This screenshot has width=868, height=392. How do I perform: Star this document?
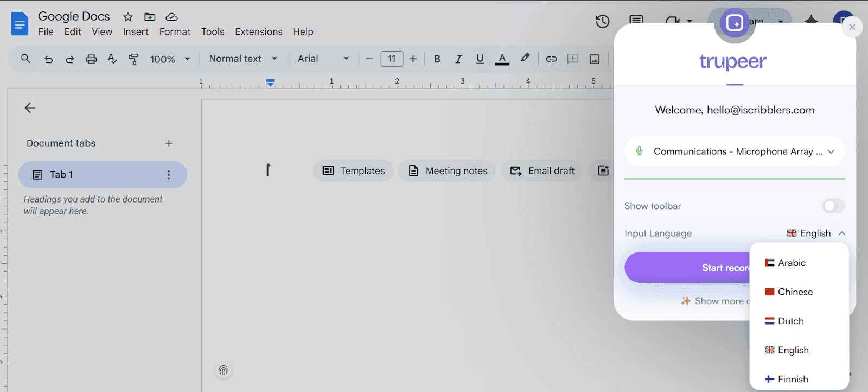(x=128, y=17)
